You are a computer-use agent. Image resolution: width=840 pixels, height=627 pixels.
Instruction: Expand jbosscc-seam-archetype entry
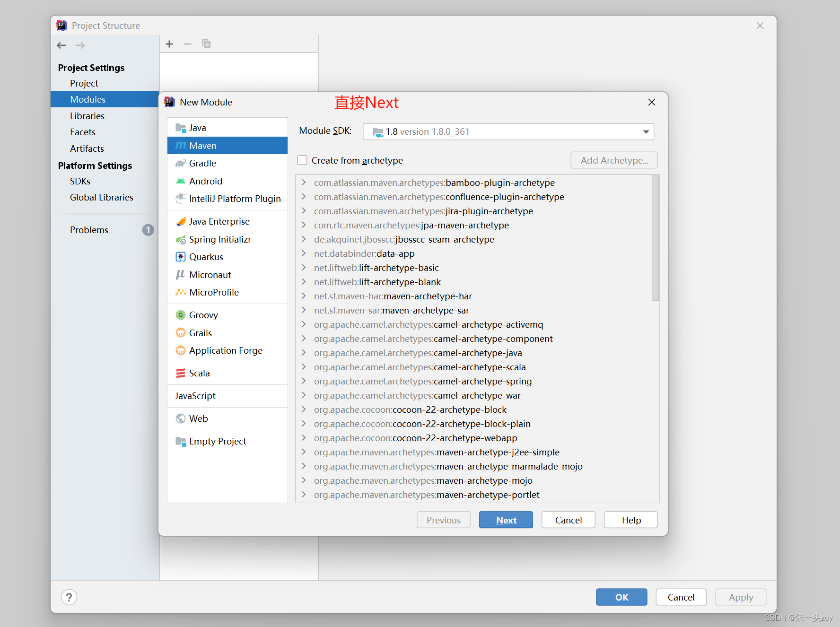pyautogui.click(x=304, y=239)
